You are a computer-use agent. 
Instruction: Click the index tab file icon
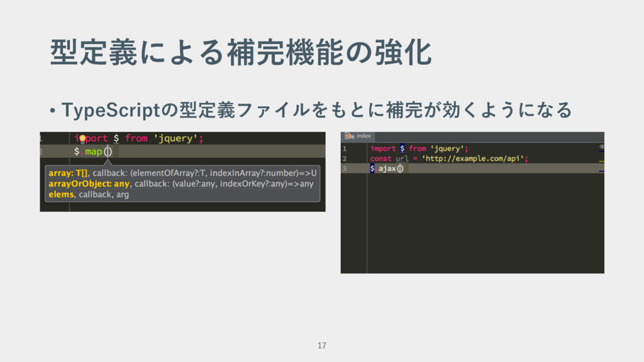[x=349, y=136]
